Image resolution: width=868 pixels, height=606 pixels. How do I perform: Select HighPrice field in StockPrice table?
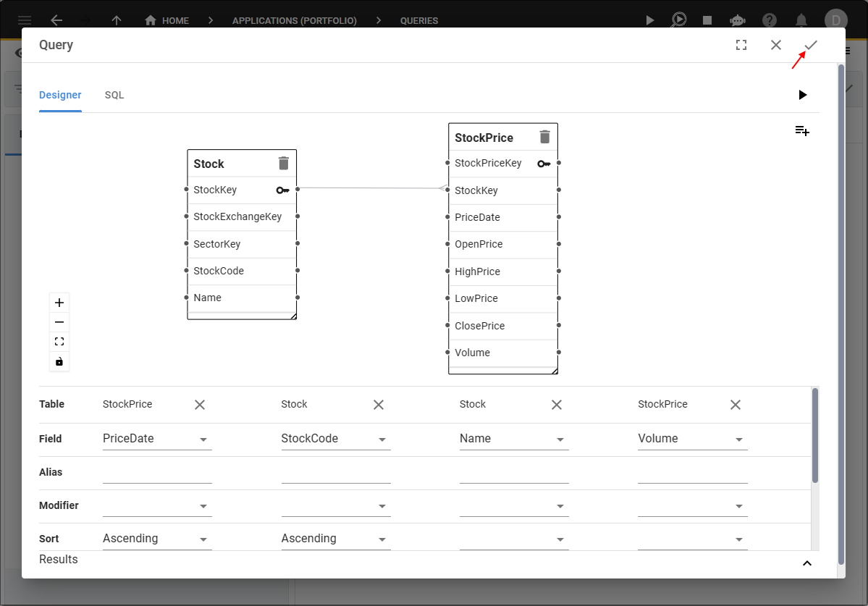tap(503, 272)
